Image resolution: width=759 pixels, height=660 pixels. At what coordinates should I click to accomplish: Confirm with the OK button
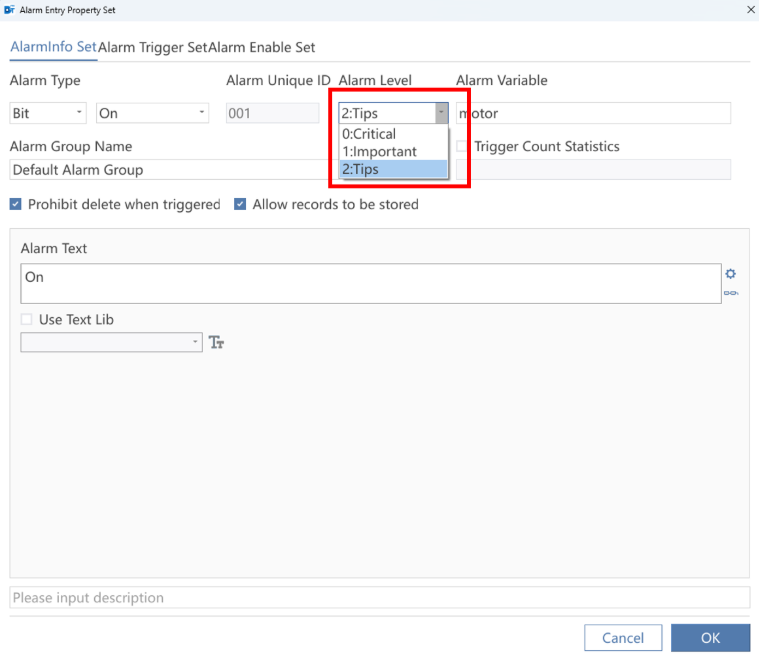pyautogui.click(x=711, y=638)
